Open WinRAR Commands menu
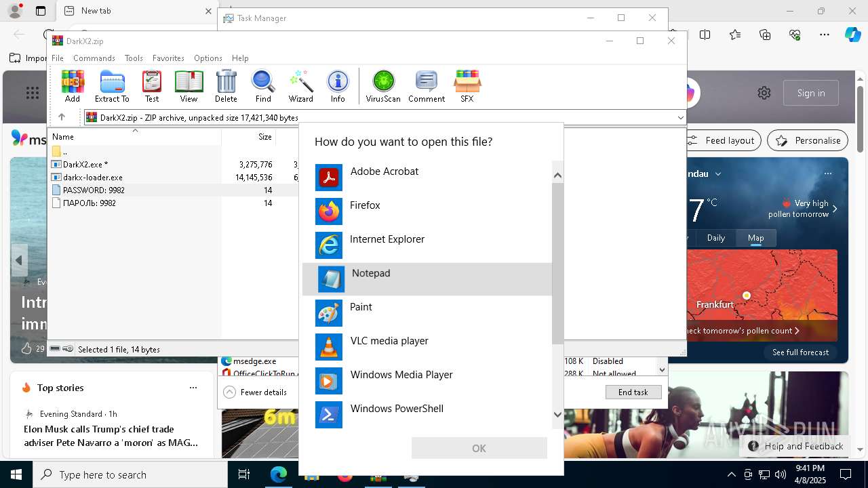Screen dimensions: 868x488 pos(94,58)
